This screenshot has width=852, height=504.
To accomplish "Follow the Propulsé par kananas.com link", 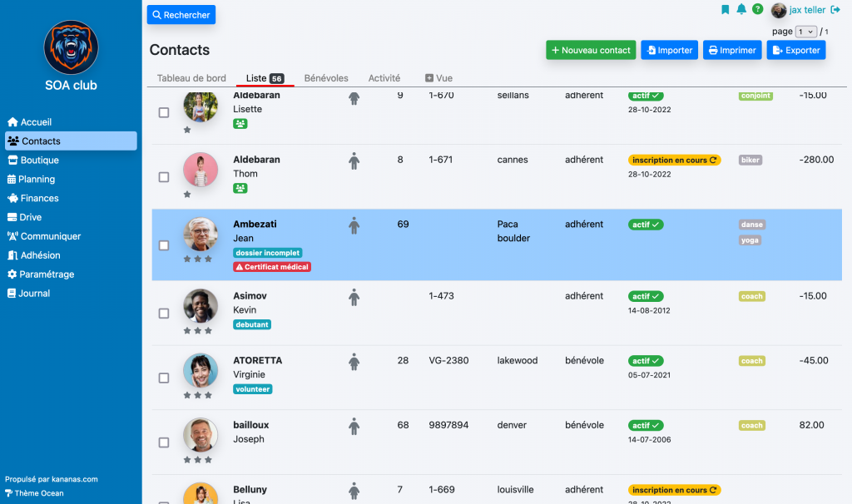I will (x=52, y=479).
